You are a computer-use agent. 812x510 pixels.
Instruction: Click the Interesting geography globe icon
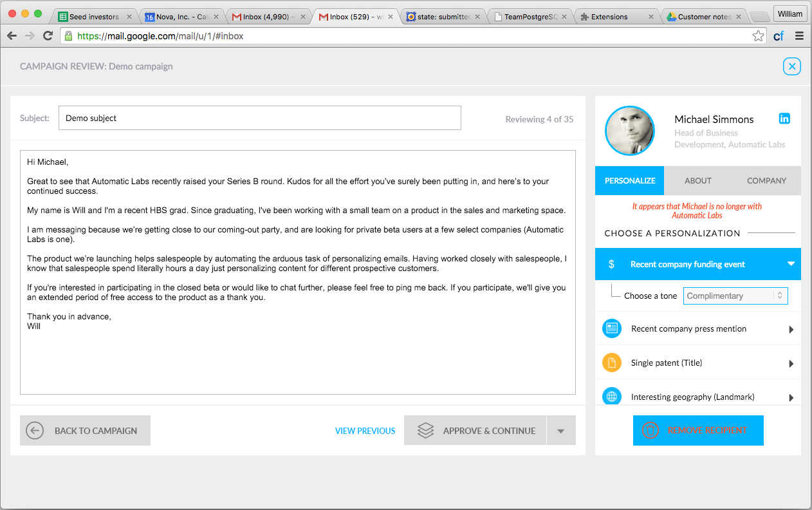[x=612, y=397]
